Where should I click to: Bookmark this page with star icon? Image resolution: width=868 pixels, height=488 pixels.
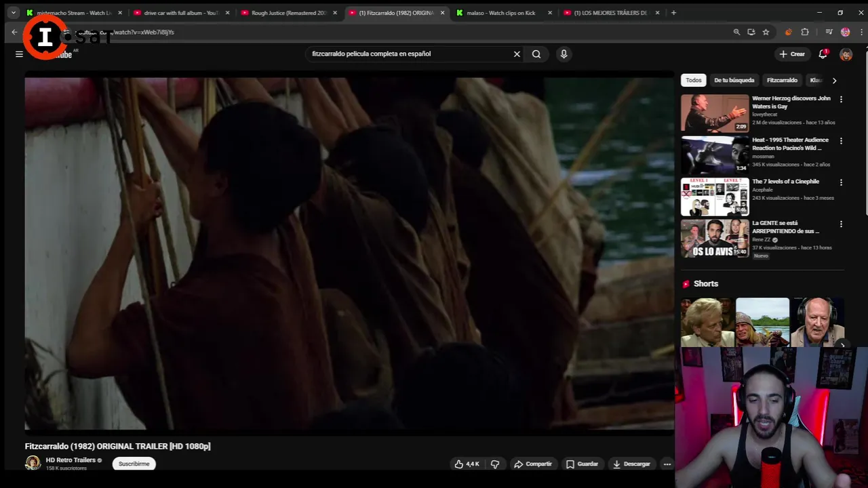(x=766, y=32)
